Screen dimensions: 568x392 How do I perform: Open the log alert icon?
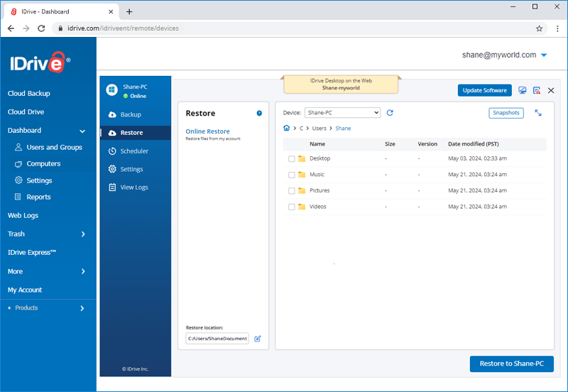[537, 91]
